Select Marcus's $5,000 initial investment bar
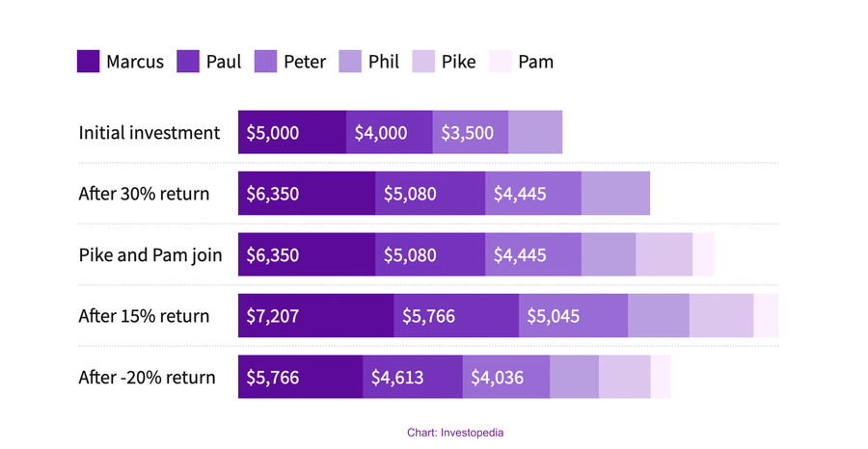868x449 pixels. (x=292, y=133)
